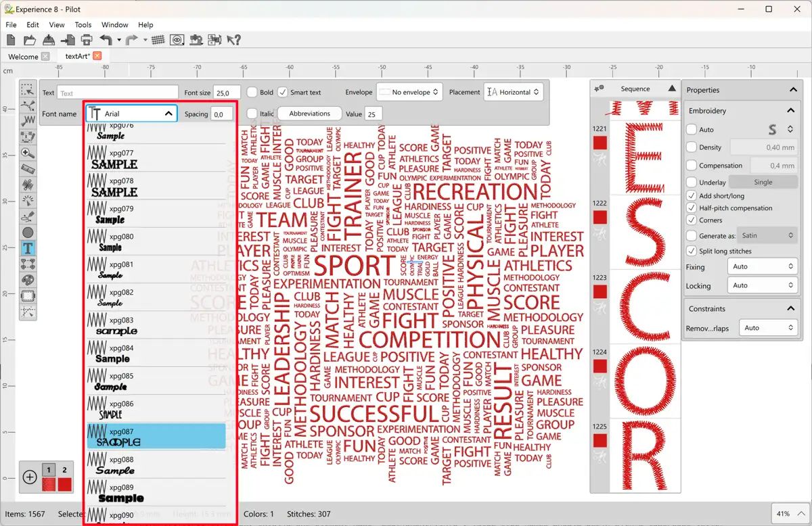812x526 pixels.
Task: Collapse the Properties panel header
Action: click(794, 90)
